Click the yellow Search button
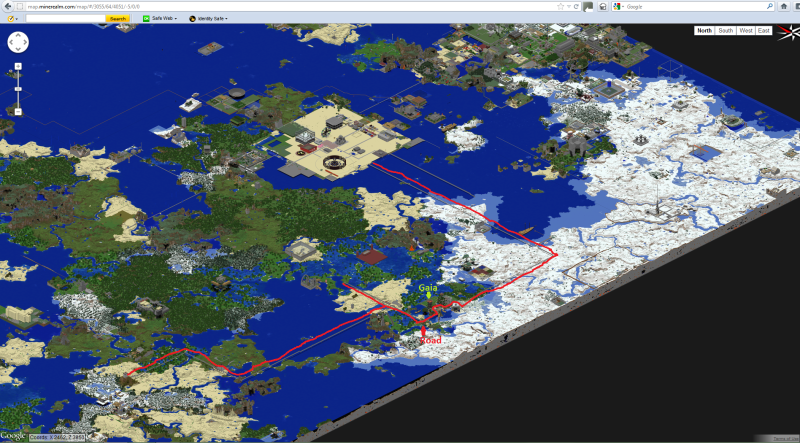This screenshot has width=800, height=443. tap(117, 18)
